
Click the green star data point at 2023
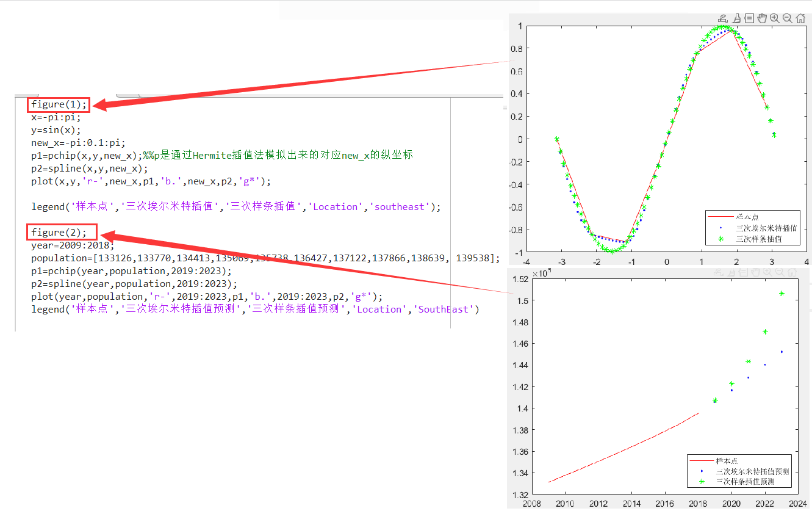781,294
